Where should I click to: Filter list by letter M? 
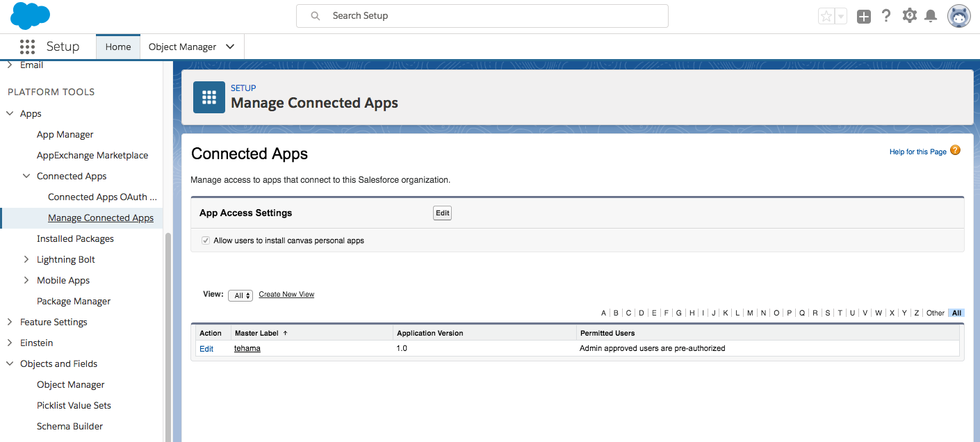750,313
